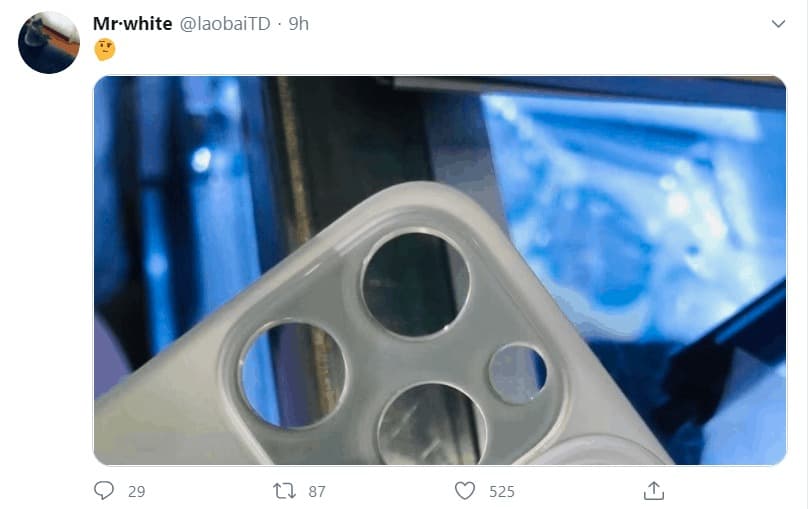809x509 pixels.
Task: View the 87 retweets count
Action: click(317, 492)
